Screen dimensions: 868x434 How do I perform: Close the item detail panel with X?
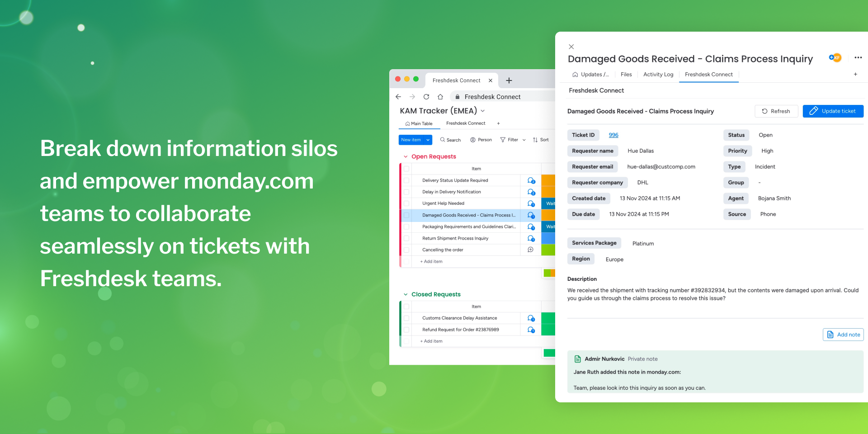point(571,47)
